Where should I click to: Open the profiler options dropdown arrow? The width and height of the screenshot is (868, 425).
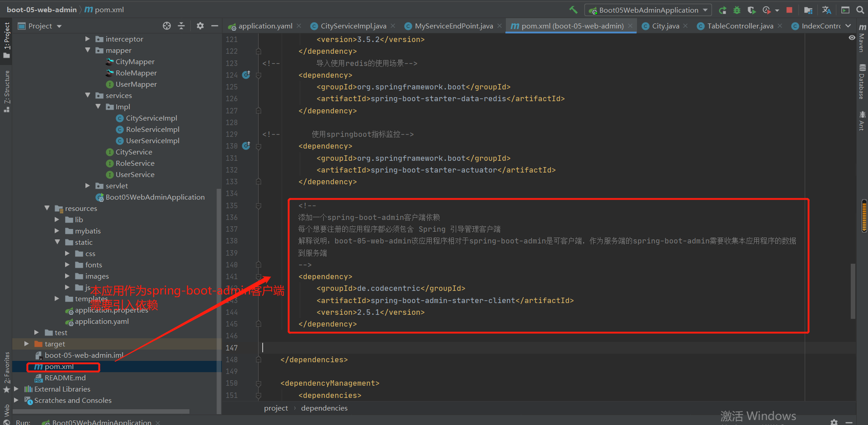[777, 10]
